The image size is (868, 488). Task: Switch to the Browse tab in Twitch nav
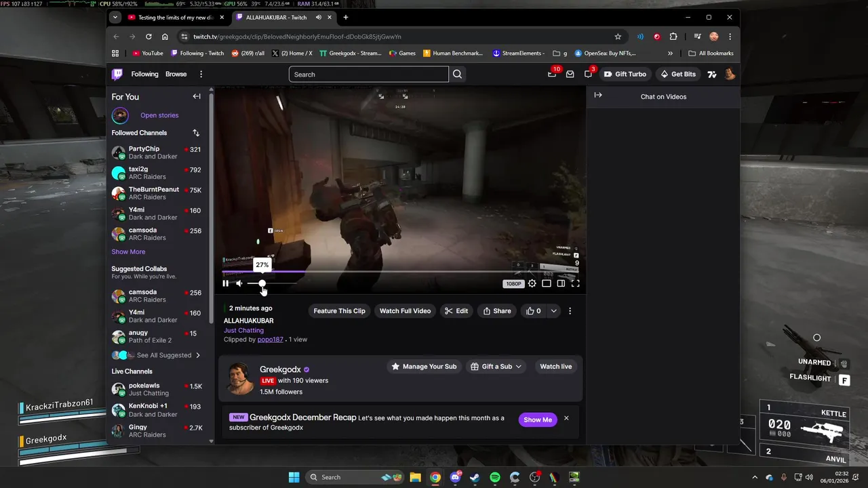coord(176,74)
